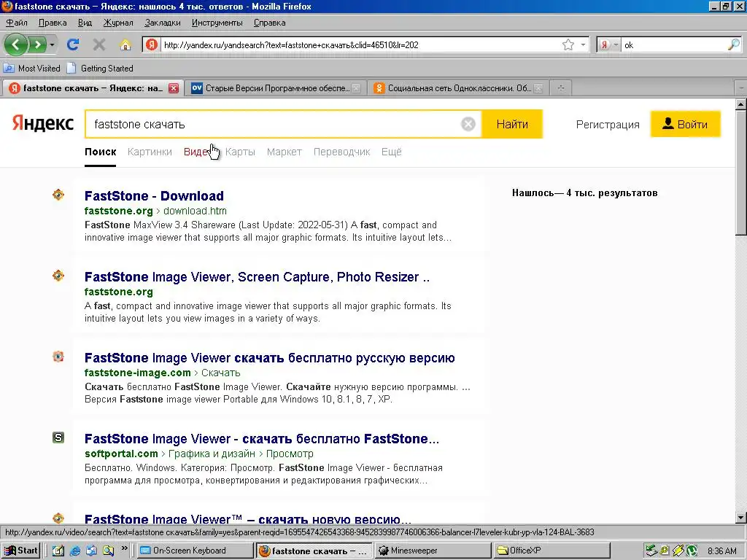Click the faststone-image.com green URL
Screen dimensions: 747x560
click(137, 373)
